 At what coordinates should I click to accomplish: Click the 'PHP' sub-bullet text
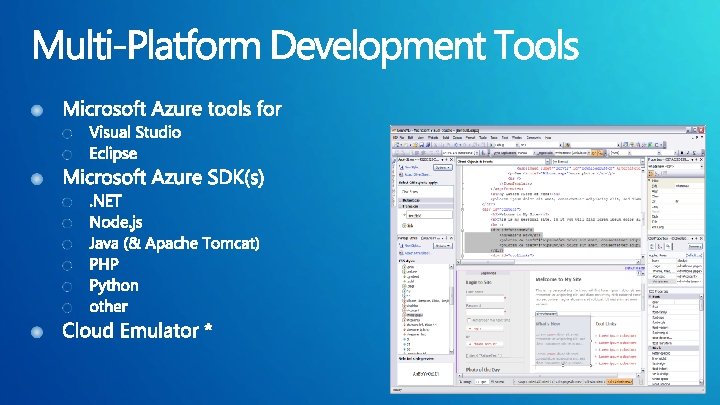click(x=104, y=264)
